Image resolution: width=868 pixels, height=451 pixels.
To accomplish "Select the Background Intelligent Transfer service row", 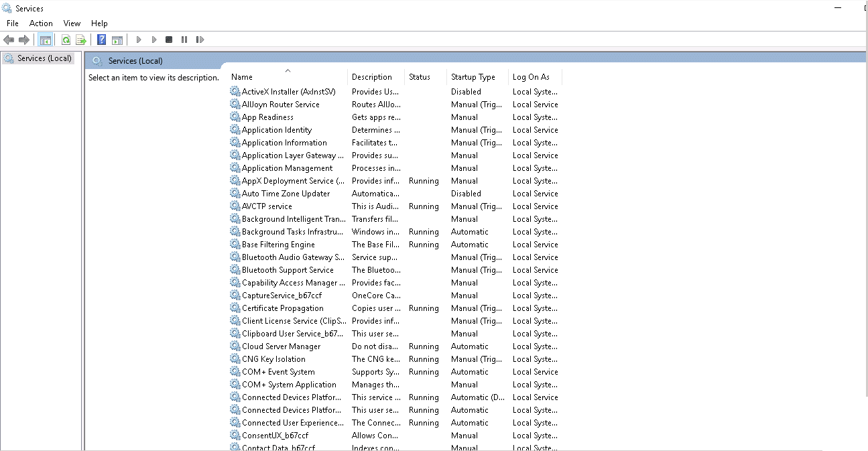I will [394, 218].
